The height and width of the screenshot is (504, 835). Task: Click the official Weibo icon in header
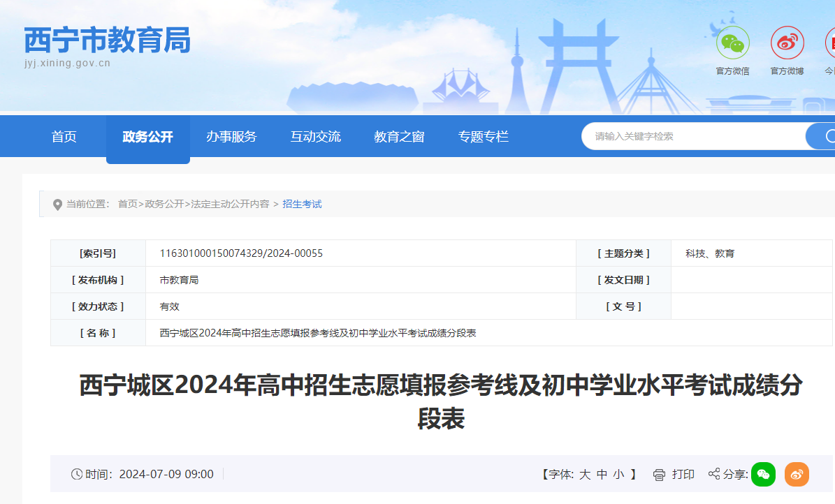787,43
